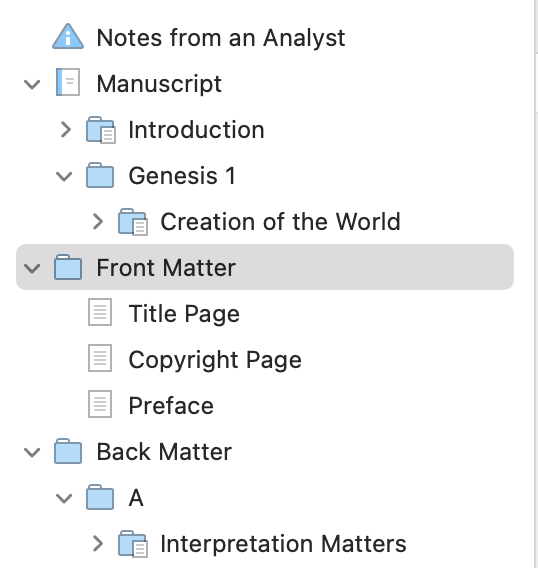The image size is (538, 568).
Task: Expand the Introduction folder
Action: pos(66,130)
